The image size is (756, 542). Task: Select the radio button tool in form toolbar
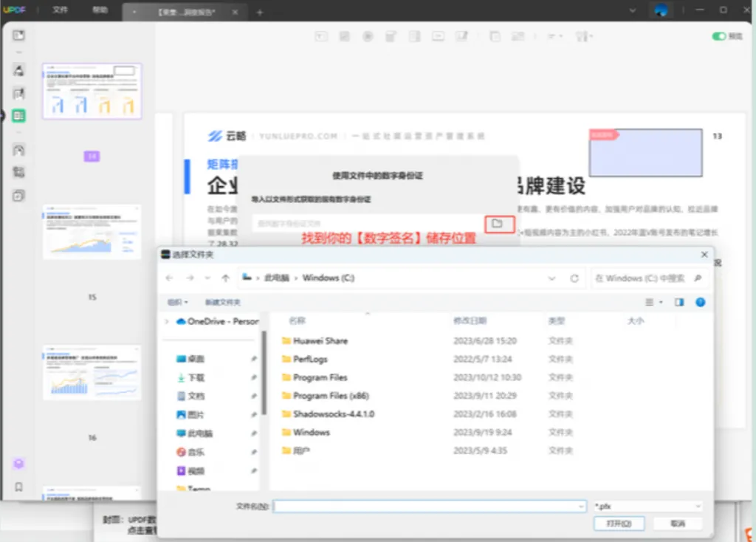click(x=368, y=36)
